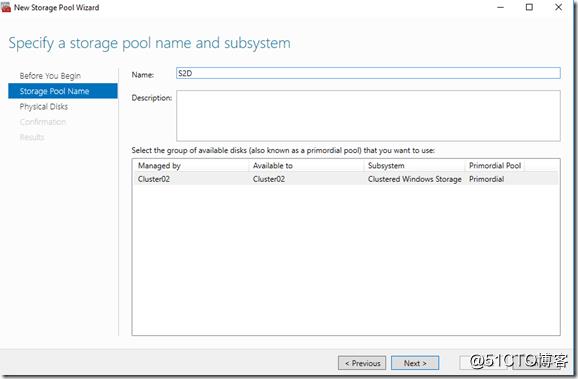Close the New Storage Pool Wizard
Viewport: 578px width, 379px height.
(558, 7)
